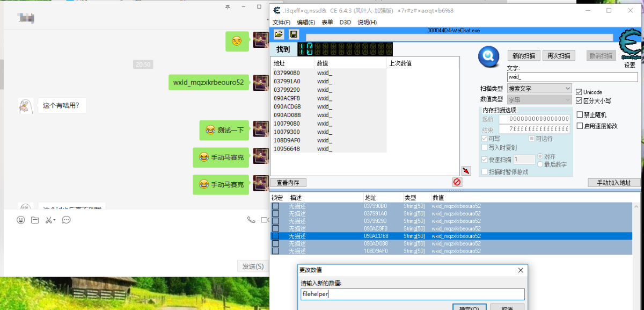Click 确定(O) in 更改数值 dialog
The width and height of the screenshot is (644, 310).
469,307
